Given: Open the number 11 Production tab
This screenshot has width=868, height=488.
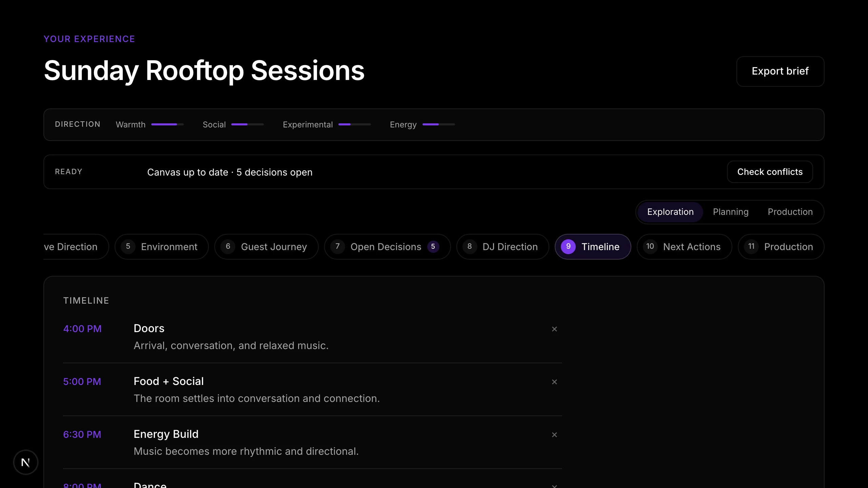Looking at the screenshot, I should pos(781,247).
